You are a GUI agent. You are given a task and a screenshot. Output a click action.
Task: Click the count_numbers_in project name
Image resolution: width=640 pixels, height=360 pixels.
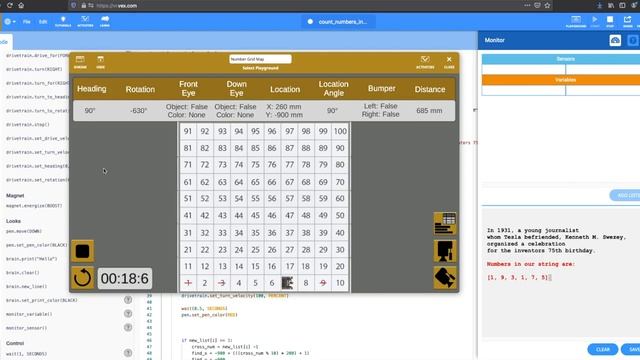pos(342,22)
